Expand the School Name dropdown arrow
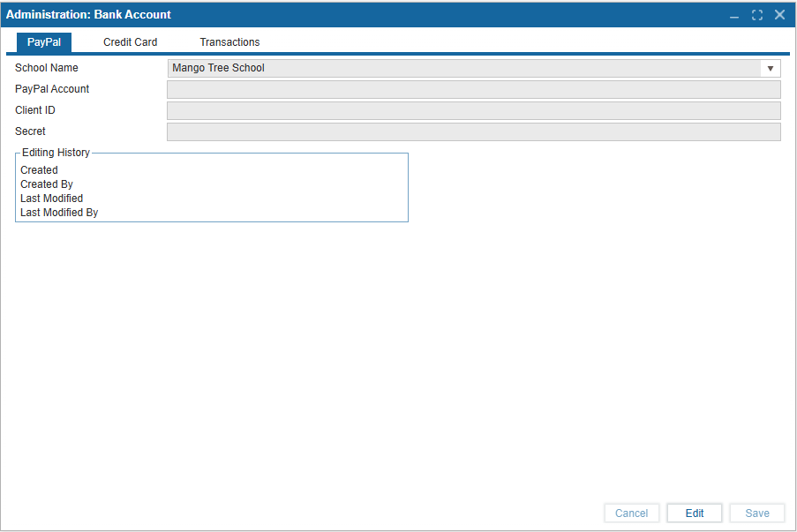 click(770, 68)
